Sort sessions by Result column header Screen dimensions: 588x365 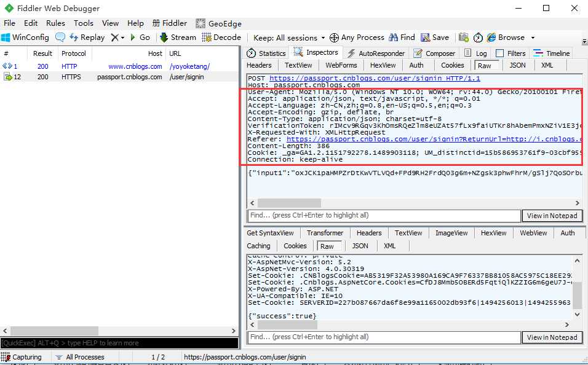point(42,53)
